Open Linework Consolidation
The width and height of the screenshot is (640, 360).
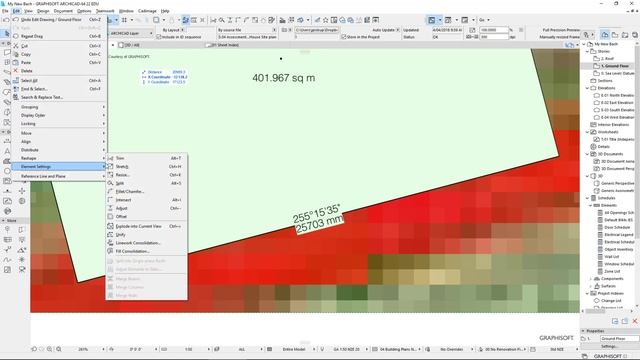coord(146,243)
